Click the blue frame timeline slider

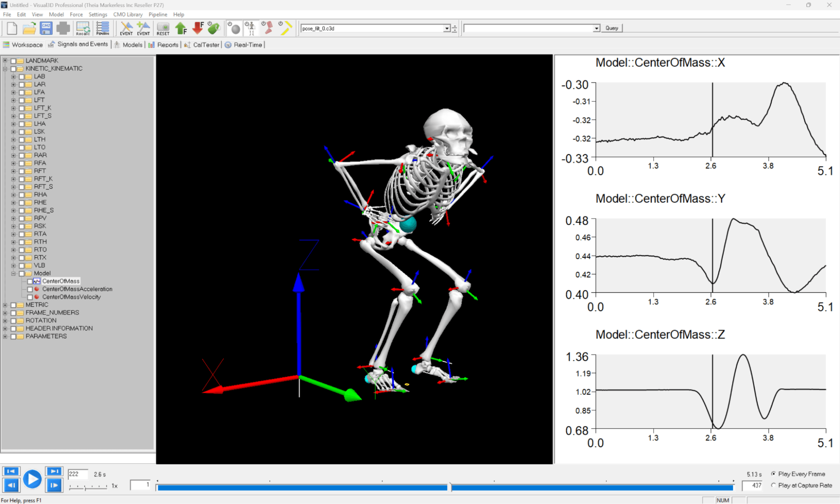tap(445, 487)
